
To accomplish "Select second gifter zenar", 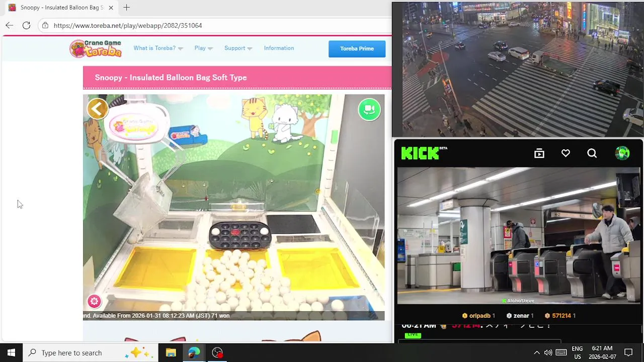I will click(x=520, y=316).
